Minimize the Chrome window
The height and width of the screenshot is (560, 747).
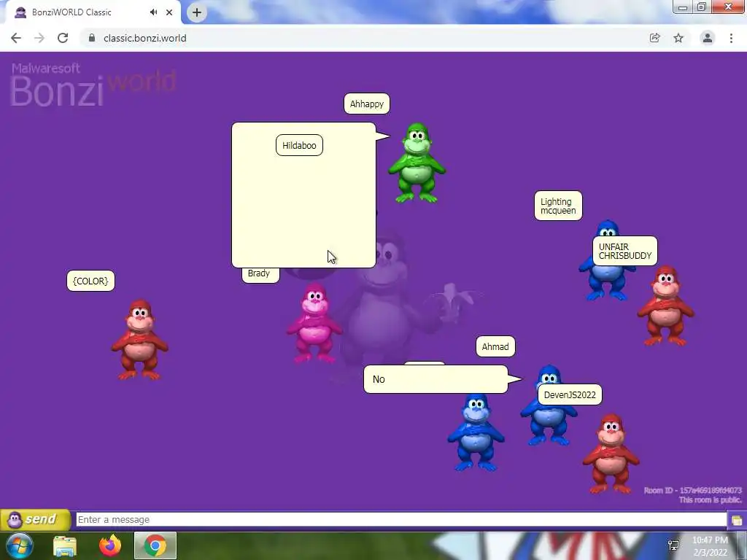[683, 7]
